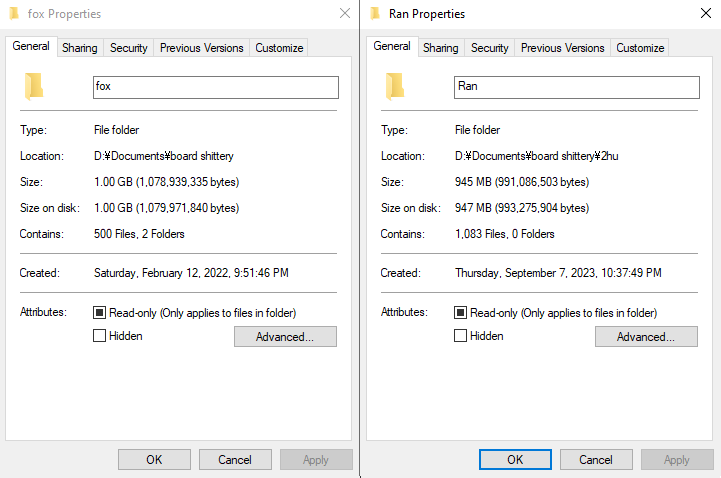Check Hidden box for the Ran folder
The image size is (721, 478).
pos(460,336)
